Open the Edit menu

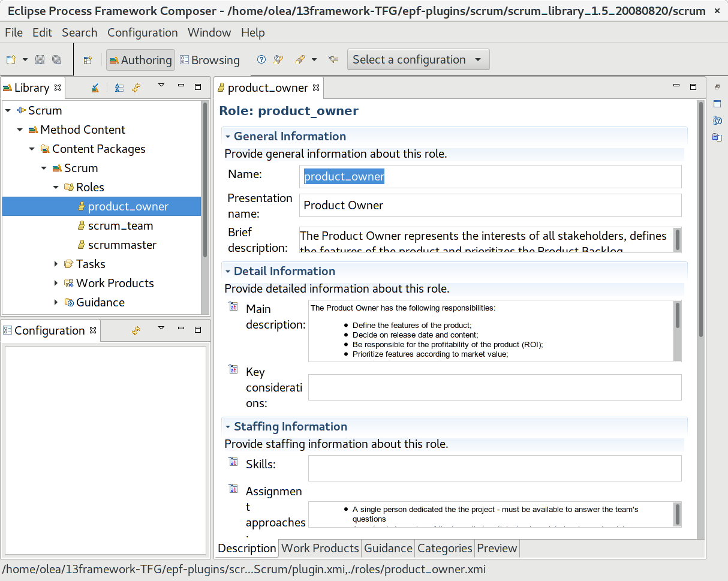click(43, 32)
